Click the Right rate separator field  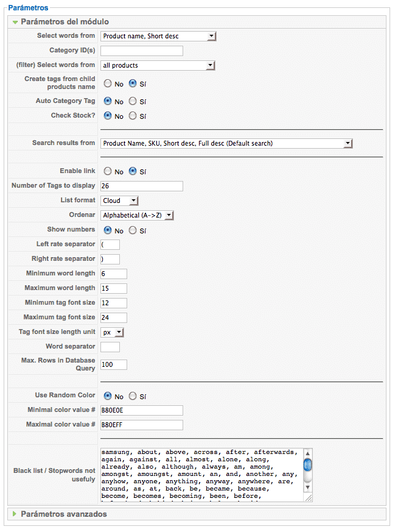[110, 259]
